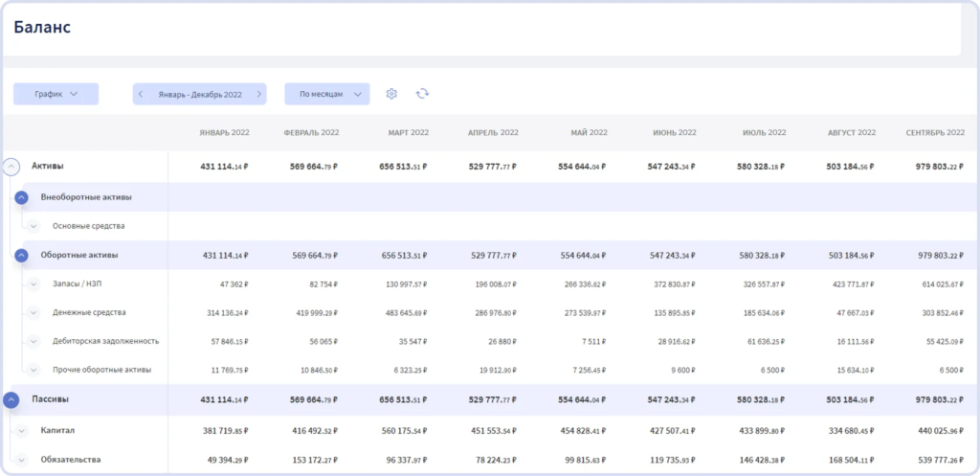Click Обязательства value 99 815.63 ₽
The image size is (980, 476).
click(x=587, y=461)
